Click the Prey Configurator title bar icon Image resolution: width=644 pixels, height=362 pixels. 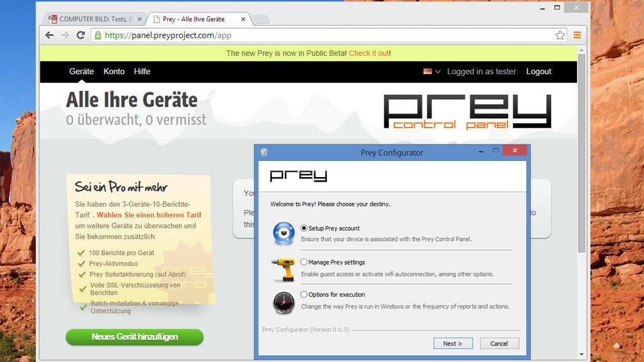coord(264,153)
